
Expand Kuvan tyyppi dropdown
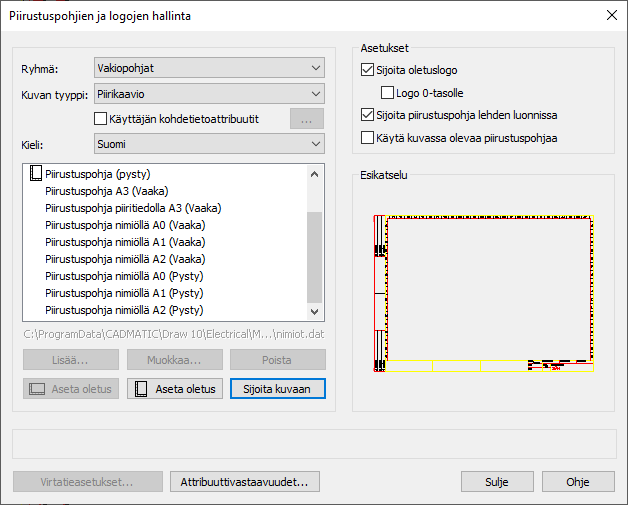(x=208, y=94)
